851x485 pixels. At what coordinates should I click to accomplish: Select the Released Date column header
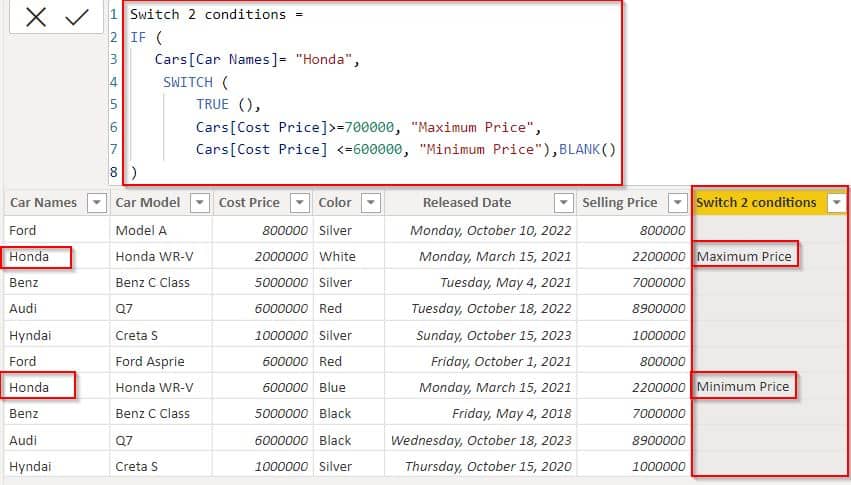pos(467,203)
